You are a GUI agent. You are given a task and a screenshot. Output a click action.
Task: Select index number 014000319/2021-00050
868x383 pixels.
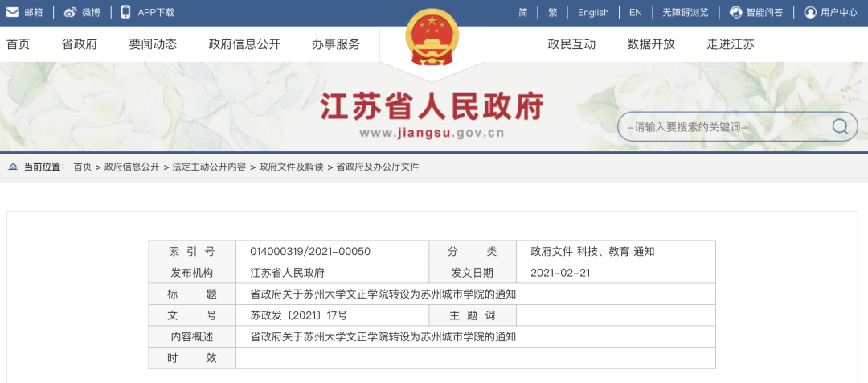coord(310,252)
